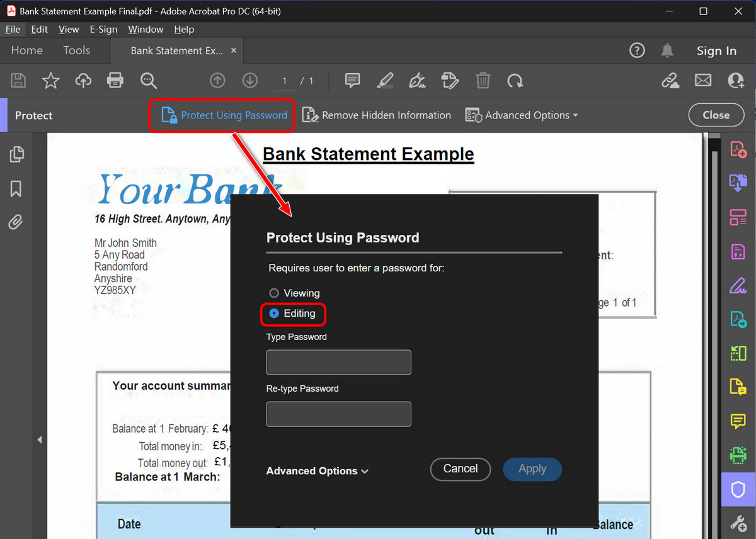Click the Rotate page icon
Viewport: 756px width, 539px height.
coord(515,81)
